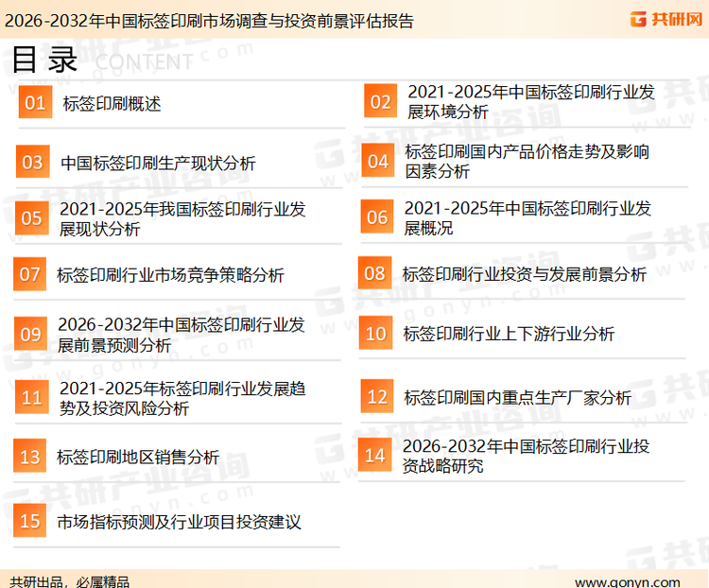The width and height of the screenshot is (709, 588).
Task: Click the orange 11 number badge
Action: pos(31,397)
